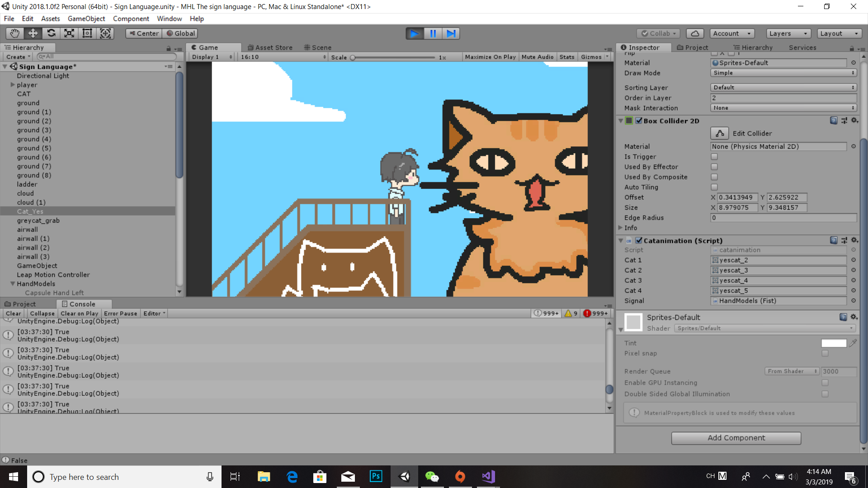Open the cloud services icon
Image resolution: width=868 pixels, height=488 pixels.
pos(695,33)
